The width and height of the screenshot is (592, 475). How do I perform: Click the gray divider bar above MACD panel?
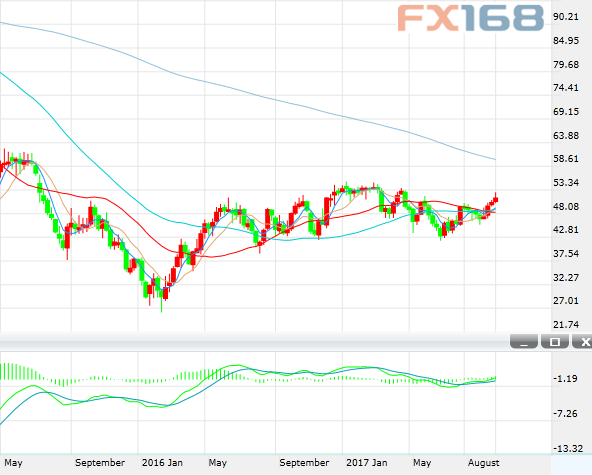click(255, 342)
